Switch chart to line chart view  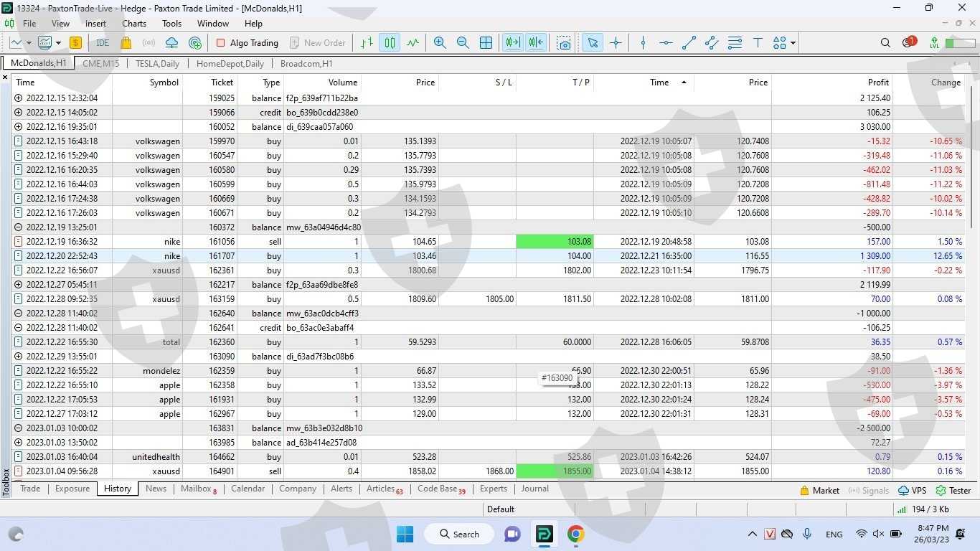click(413, 43)
